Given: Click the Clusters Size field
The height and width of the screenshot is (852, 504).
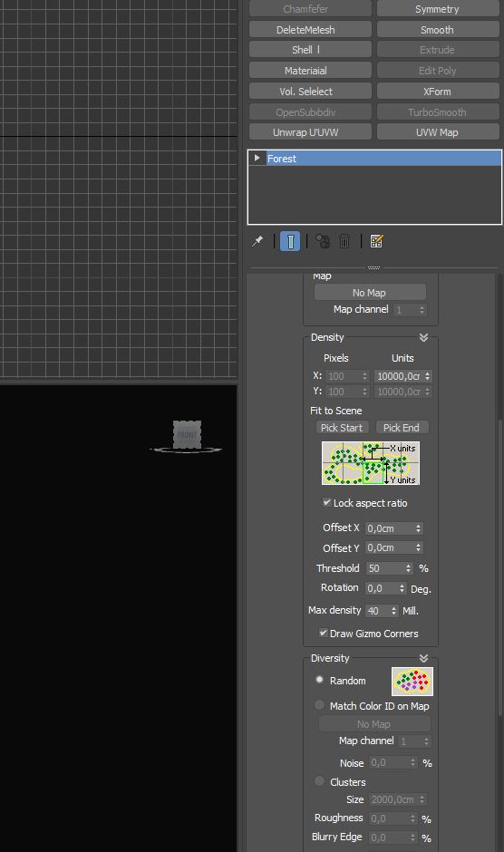Looking at the screenshot, I should [393, 799].
